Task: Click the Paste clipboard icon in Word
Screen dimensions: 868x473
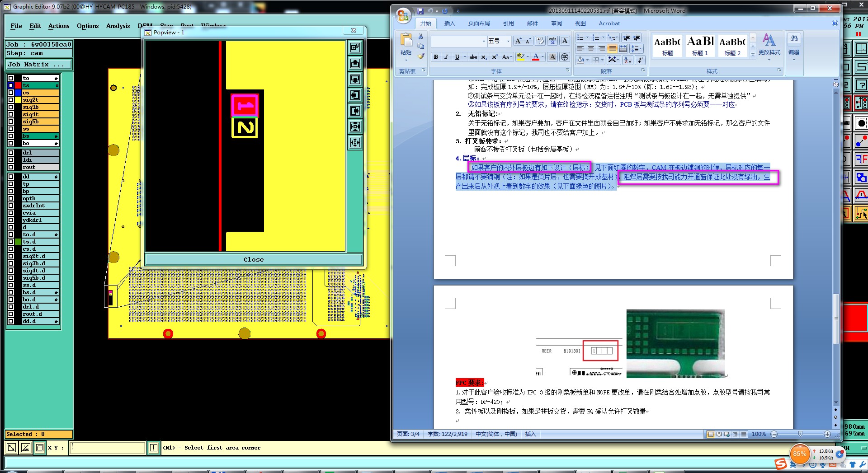Action: (406, 41)
